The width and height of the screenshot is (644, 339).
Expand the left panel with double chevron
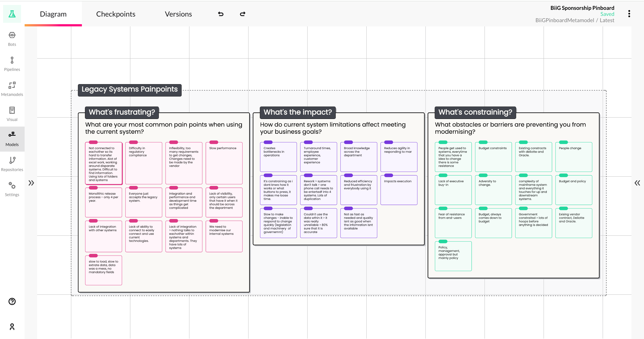31,183
